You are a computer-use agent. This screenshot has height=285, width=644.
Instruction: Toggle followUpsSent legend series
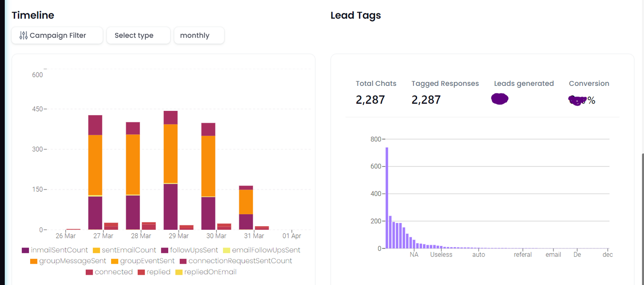(x=189, y=250)
